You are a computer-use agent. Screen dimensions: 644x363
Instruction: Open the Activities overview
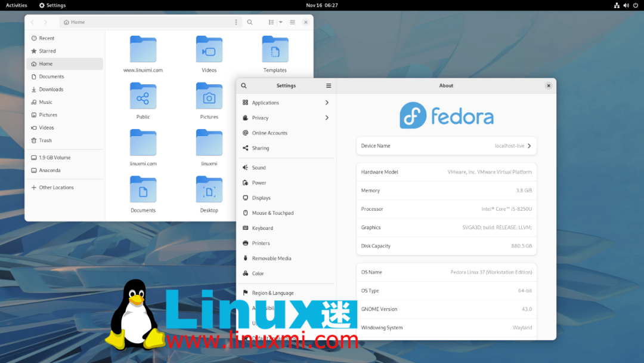(16, 5)
